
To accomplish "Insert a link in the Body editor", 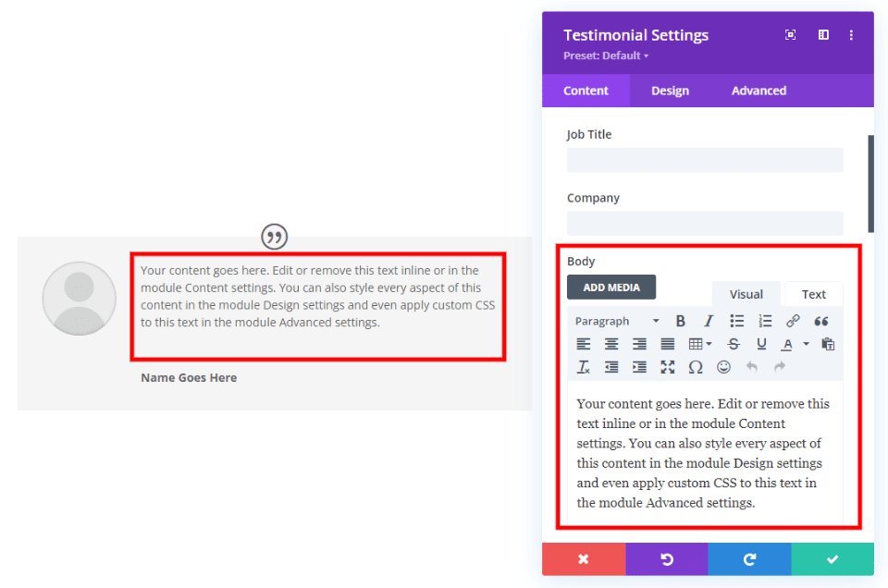I will point(791,320).
